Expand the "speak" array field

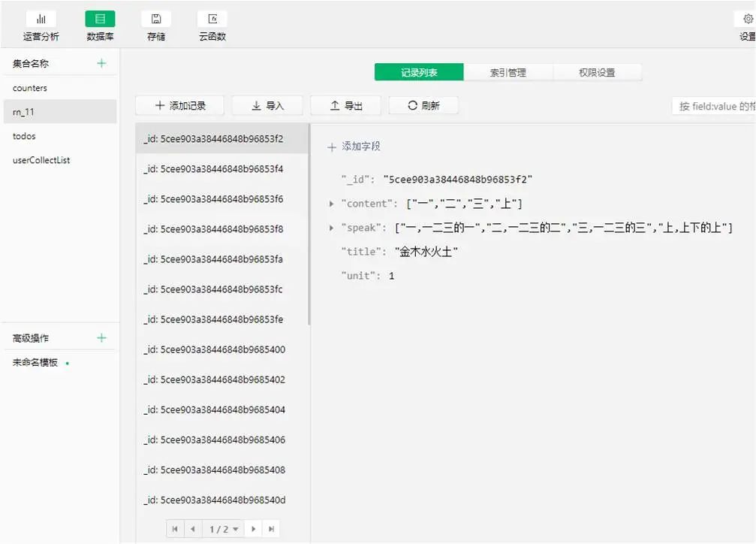(331, 228)
